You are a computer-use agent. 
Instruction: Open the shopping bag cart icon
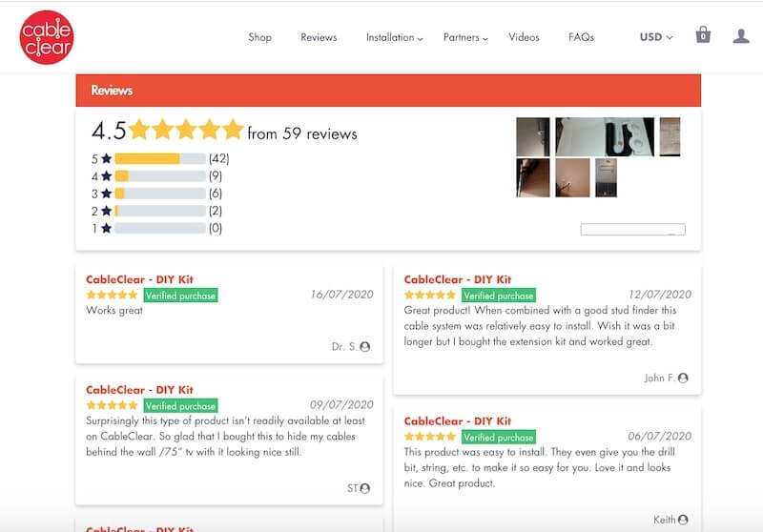click(703, 35)
